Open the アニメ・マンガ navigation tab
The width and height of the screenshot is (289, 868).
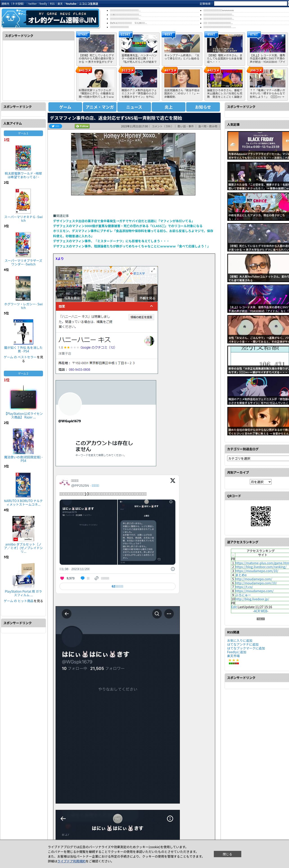[99, 107]
